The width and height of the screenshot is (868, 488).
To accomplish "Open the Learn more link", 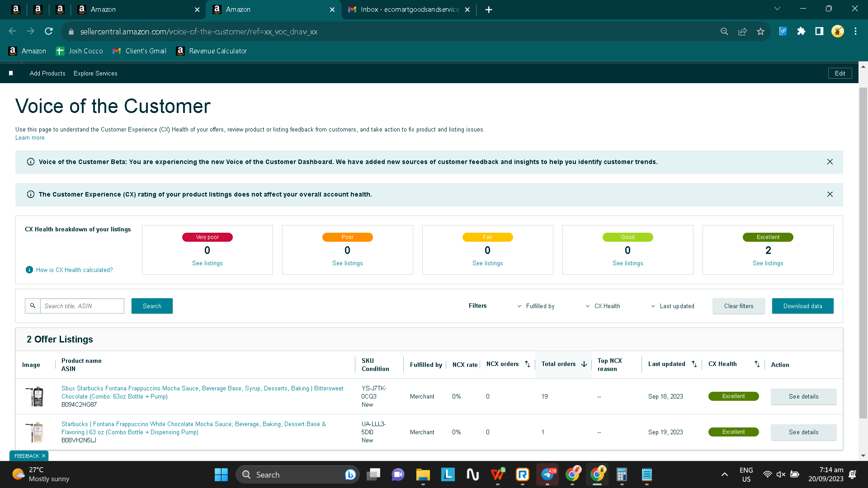I will (30, 138).
